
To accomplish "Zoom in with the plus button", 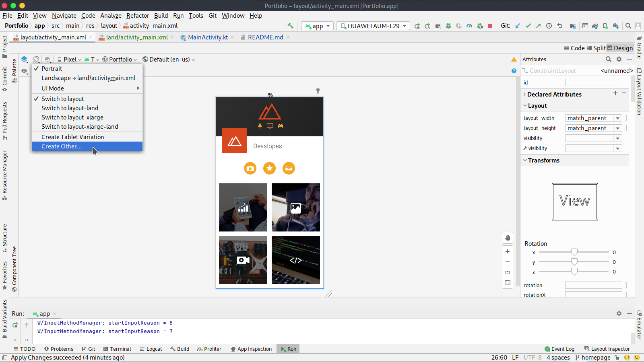I will click(508, 251).
